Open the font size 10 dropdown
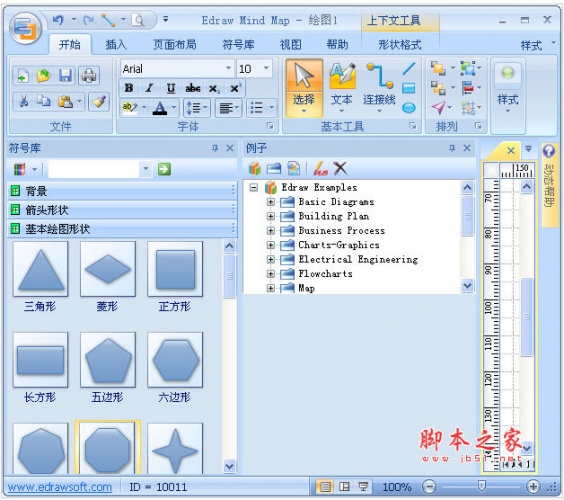 coord(266,68)
